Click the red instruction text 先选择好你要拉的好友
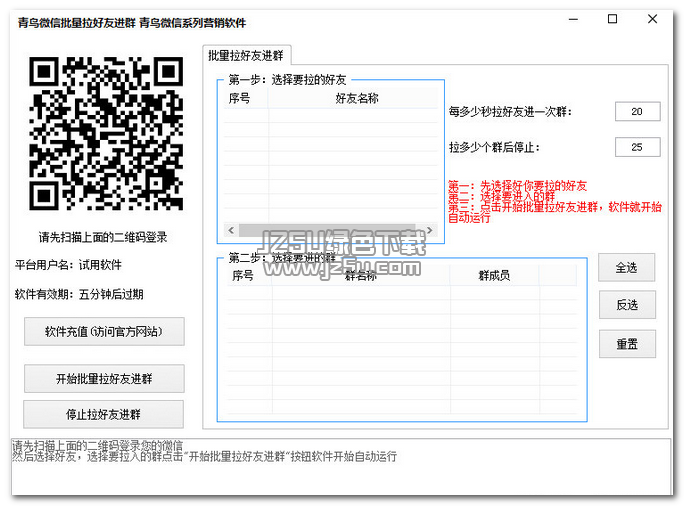The height and width of the screenshot is (506, 684). click(x=534, y=186)
